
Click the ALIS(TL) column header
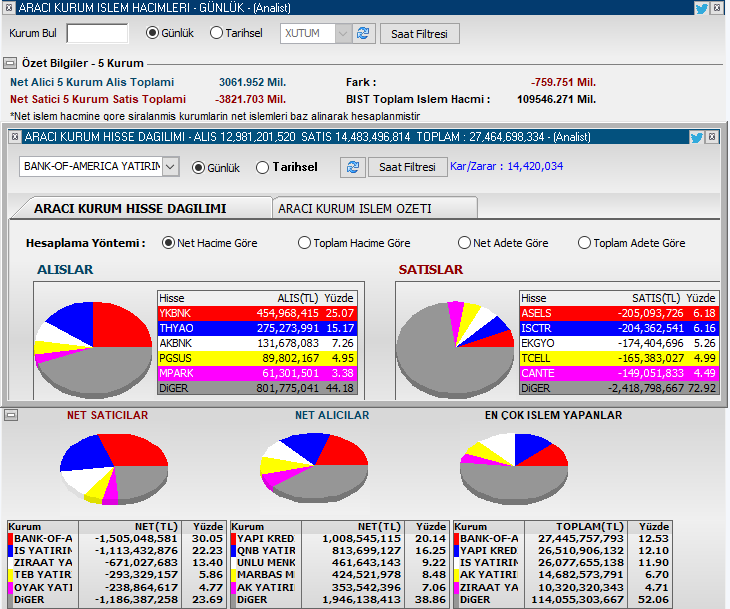[297, 298]
